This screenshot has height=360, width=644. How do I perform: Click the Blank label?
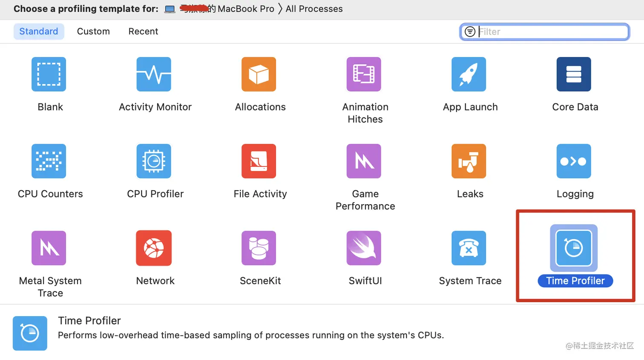pos(50,107)
